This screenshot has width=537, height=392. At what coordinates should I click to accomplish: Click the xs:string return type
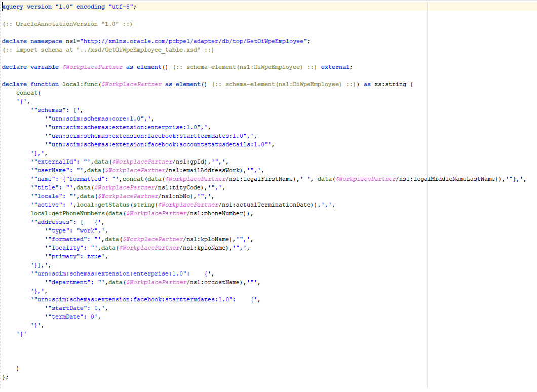(x=390, y=84)
